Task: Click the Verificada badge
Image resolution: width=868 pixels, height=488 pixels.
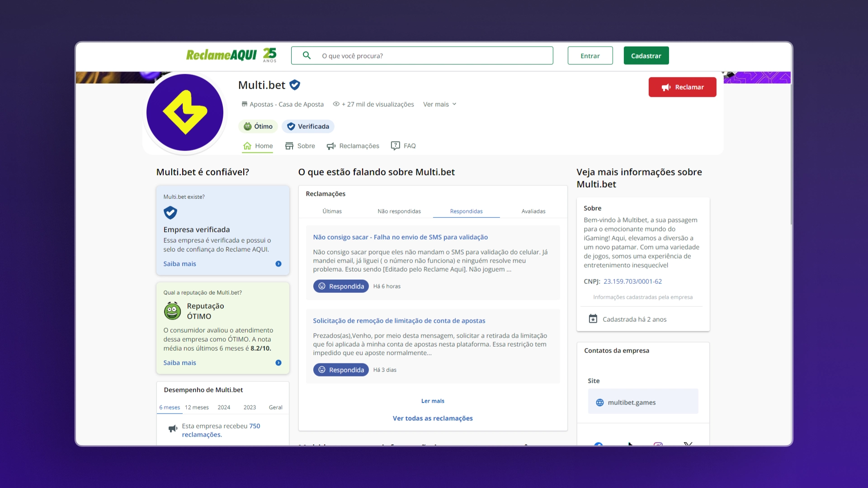Action: [x=308, y=127]
